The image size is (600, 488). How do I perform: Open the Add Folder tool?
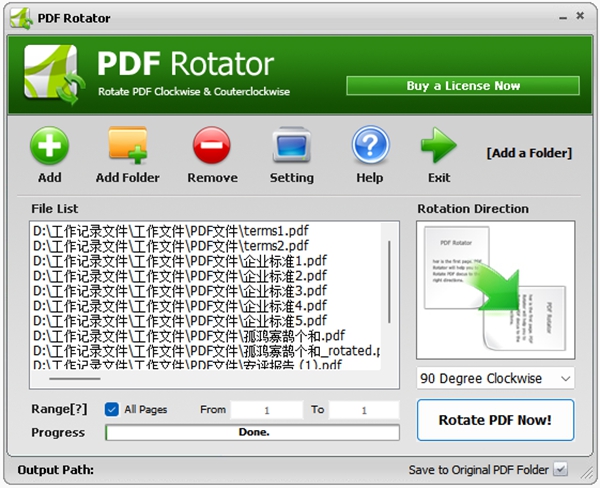pyautogui.click(x=127, y=147)
